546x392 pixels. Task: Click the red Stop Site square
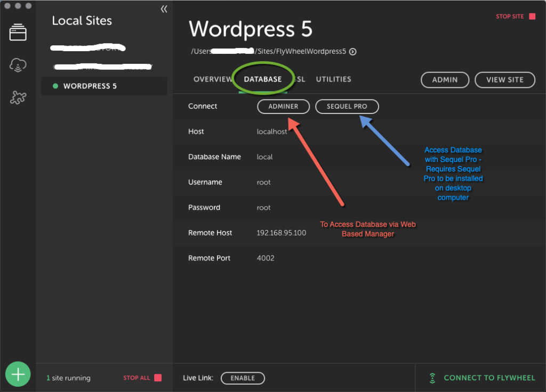[x=532, y=17]
